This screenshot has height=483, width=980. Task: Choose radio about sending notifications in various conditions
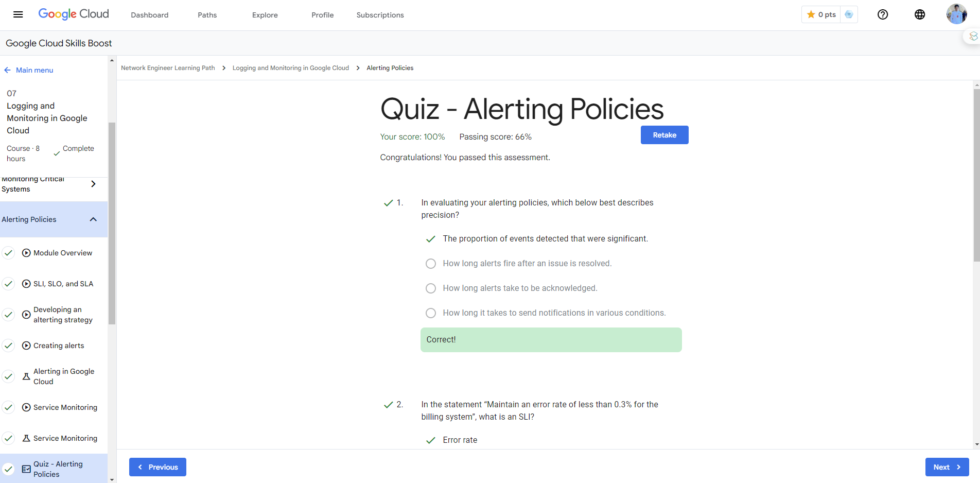[x=431, y=313]
